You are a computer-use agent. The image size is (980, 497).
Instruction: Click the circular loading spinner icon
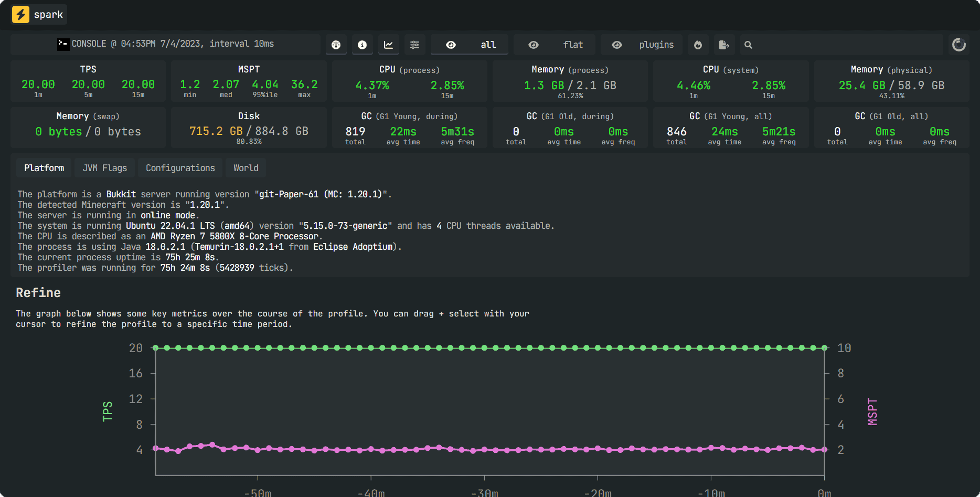coord(958,45)
